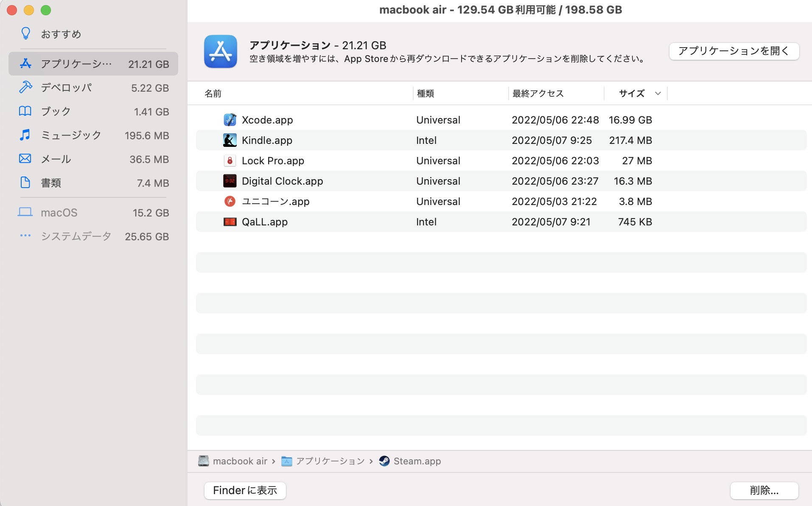Click the QaLL.app icon
This screenshot has width=812, height=506.
[x=230, y=222]
